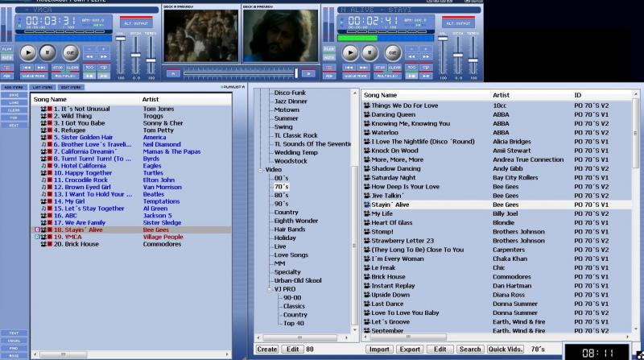Collapse the VJ PRO folder
The image size is (644, 360).
pos(270,288)
